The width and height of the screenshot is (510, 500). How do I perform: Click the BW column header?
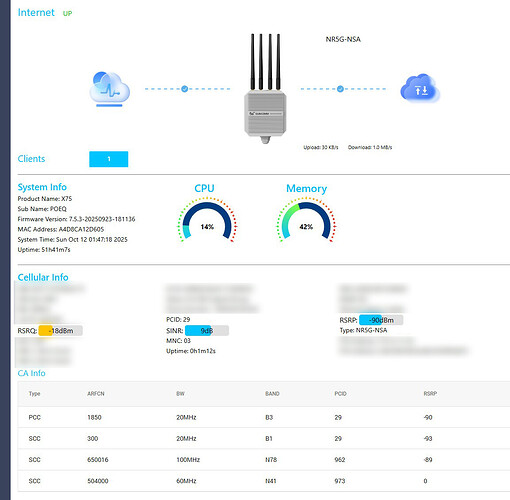click(180, 394)
